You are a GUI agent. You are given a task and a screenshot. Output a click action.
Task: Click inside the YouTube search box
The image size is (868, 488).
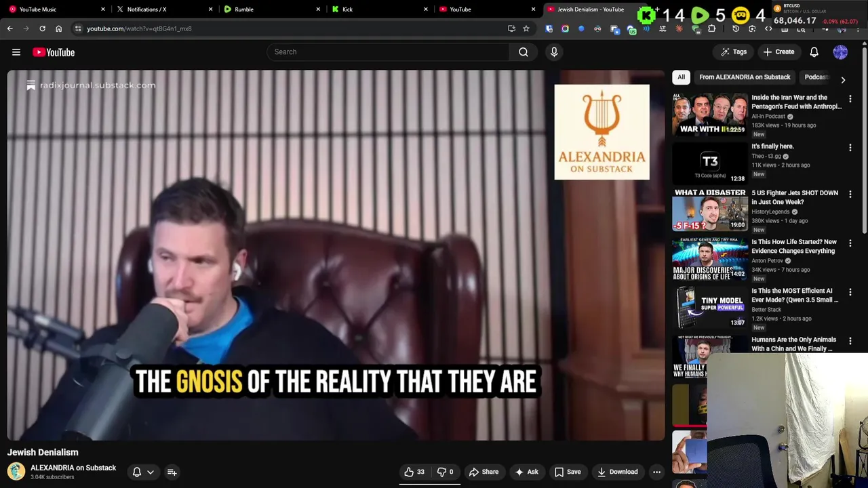coord(388,52)
